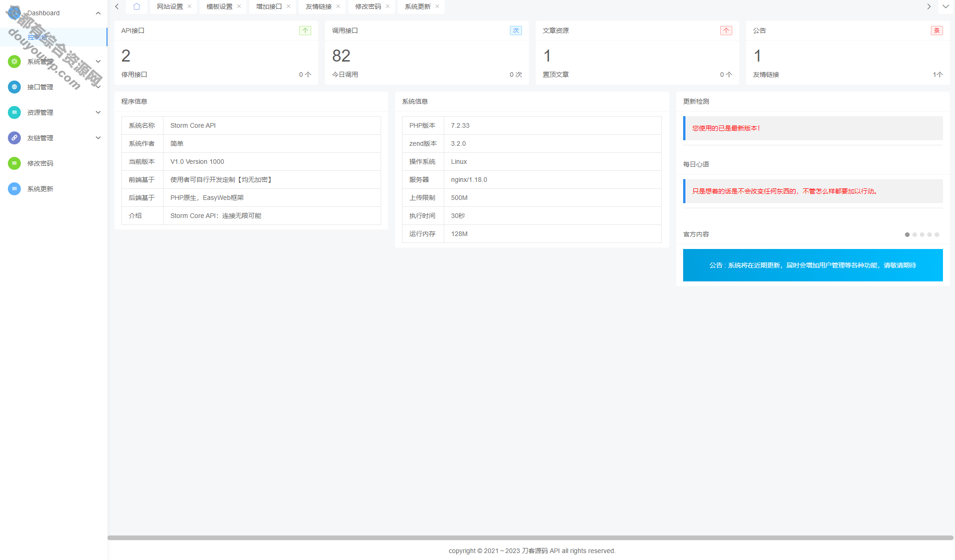Click the Storm Core API system name cell
The height and width of the screenshot is (560, 955).
(x=272, y=125)
